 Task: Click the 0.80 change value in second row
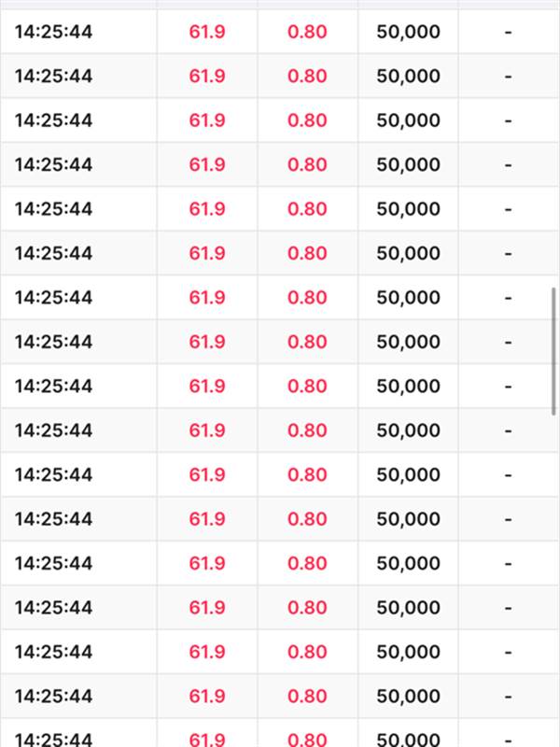(x=307, y=77)
